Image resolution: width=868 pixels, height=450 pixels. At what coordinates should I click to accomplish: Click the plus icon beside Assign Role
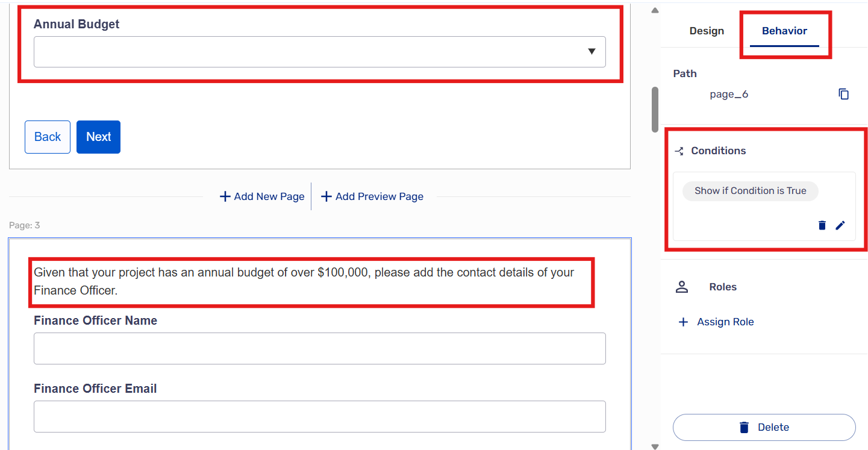[683, 322]
